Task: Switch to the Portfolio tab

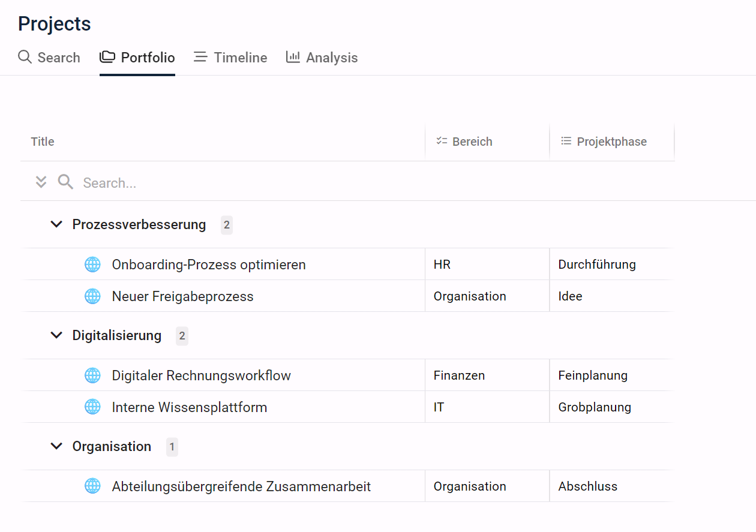Action: tap(137, 58)
